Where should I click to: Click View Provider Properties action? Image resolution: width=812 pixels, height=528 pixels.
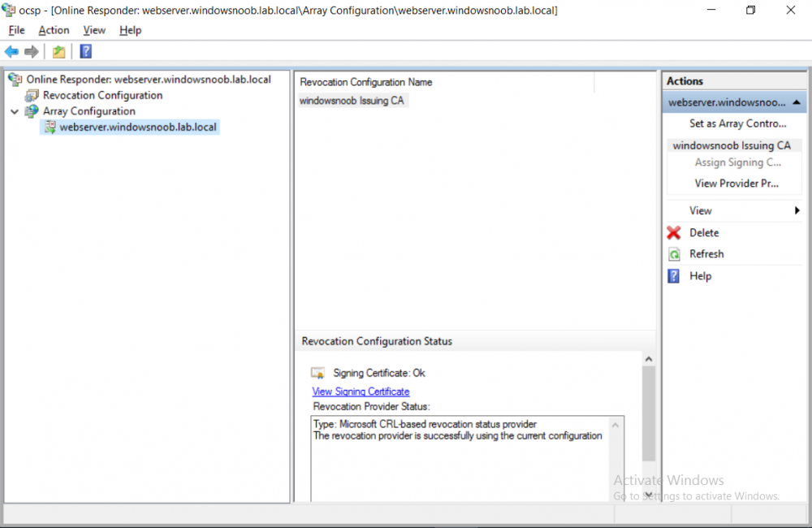pos(736,183)
